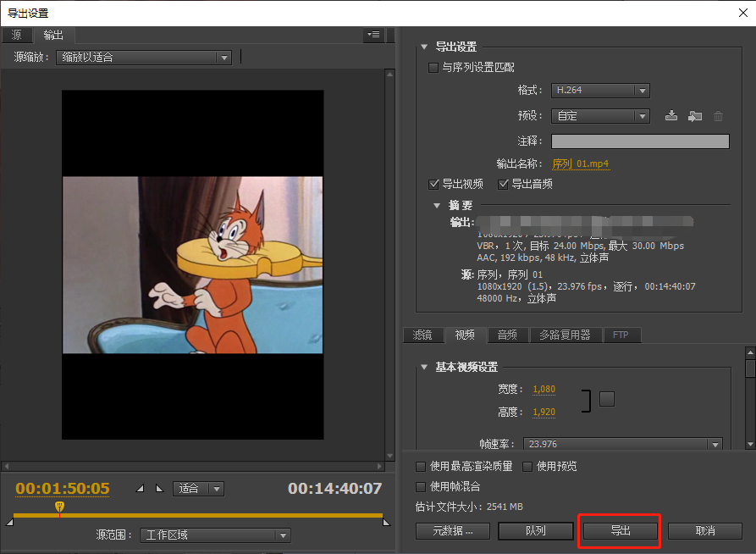Click the set out point triangle icon
756x554 pixels.
pyautogui.click(x=160, y=489)
